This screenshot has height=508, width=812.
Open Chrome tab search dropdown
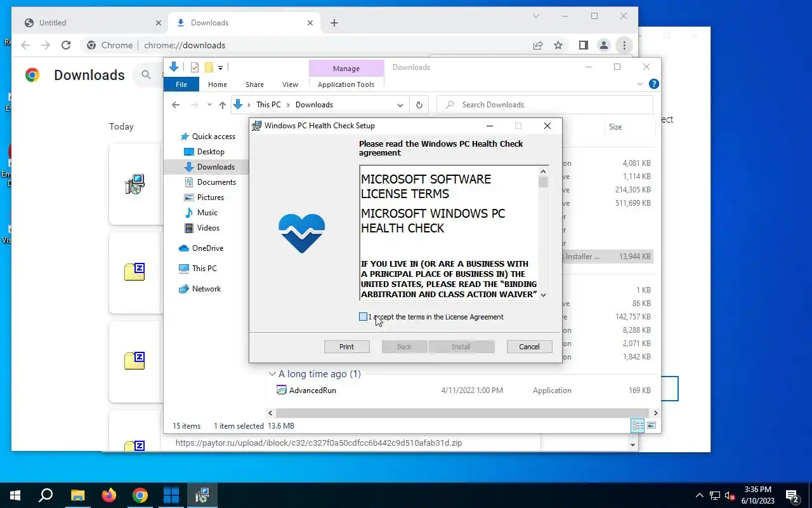[536, 16]
